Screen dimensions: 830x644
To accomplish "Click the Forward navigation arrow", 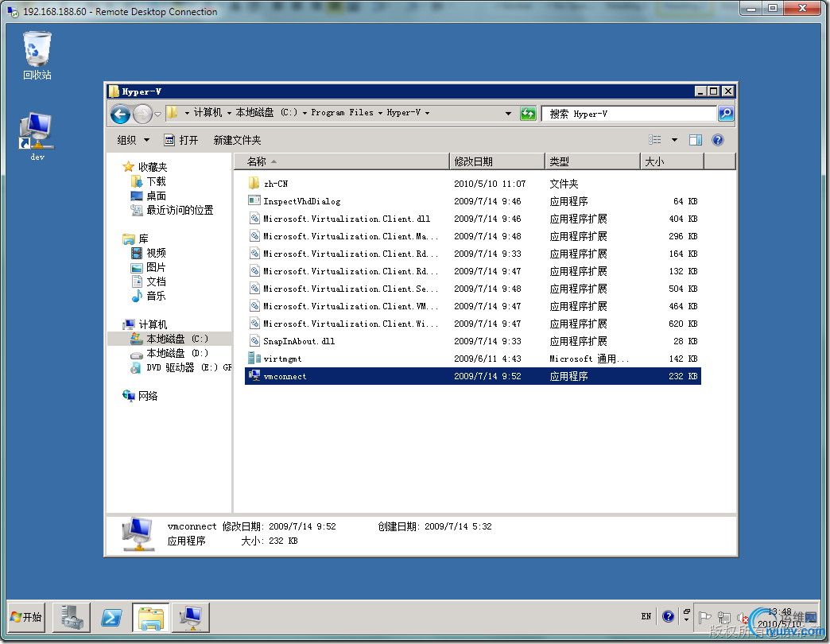I will 142,114.
